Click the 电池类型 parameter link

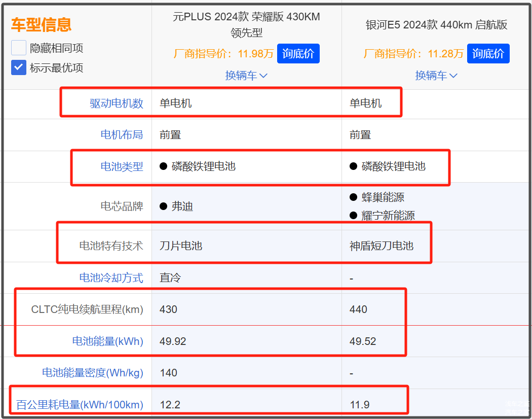(x=122, y=166)
